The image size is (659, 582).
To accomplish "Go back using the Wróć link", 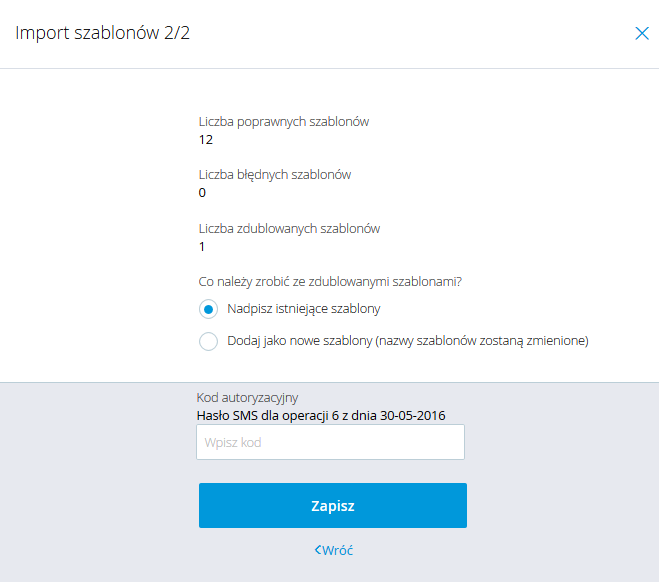I will coord(334,550).
